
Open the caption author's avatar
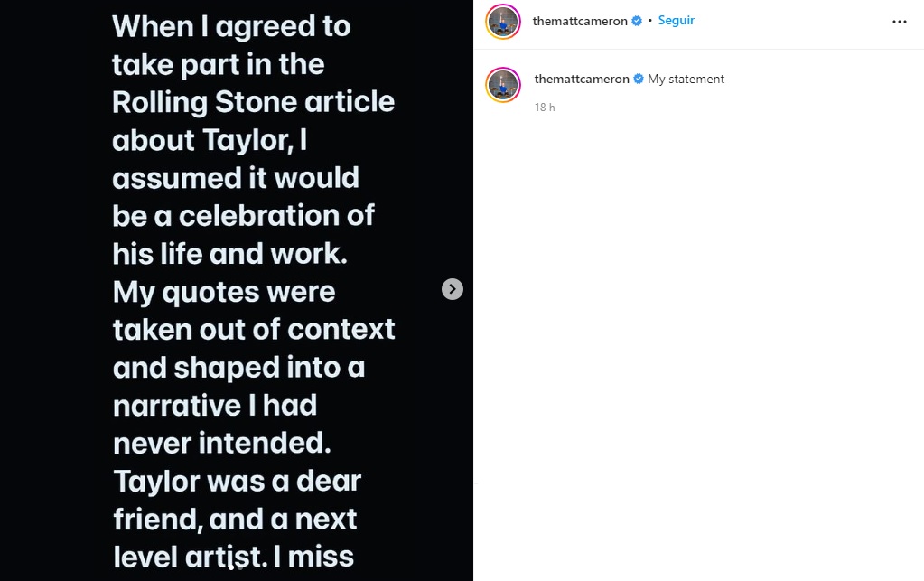tap(503, 84)
